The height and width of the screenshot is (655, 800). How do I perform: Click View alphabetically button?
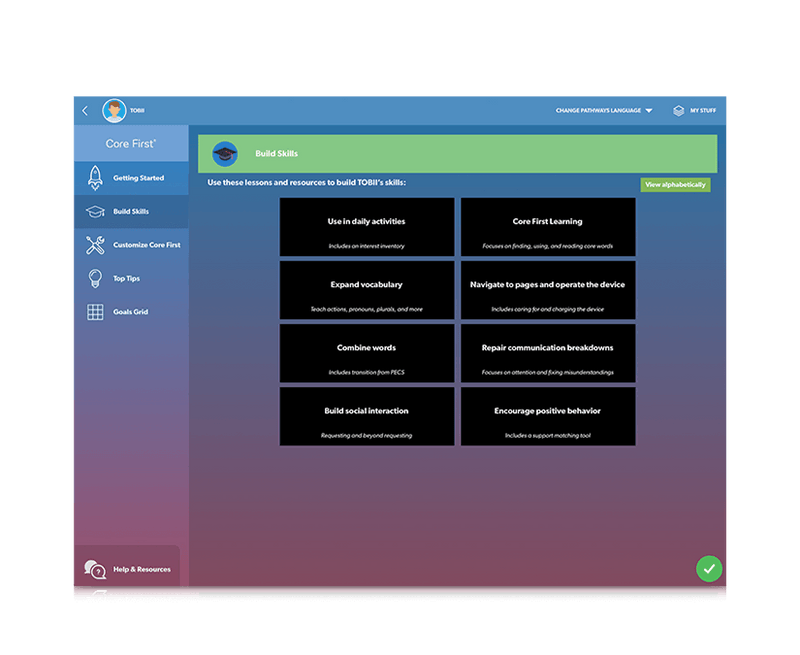675,185
